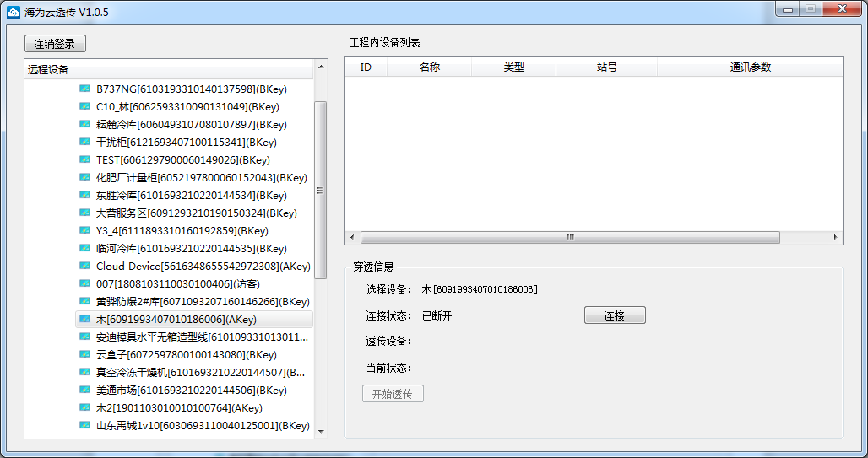This screenshot has height=458, width=868.
Task: Click the device table scroll left arrow
Action: 353,237
